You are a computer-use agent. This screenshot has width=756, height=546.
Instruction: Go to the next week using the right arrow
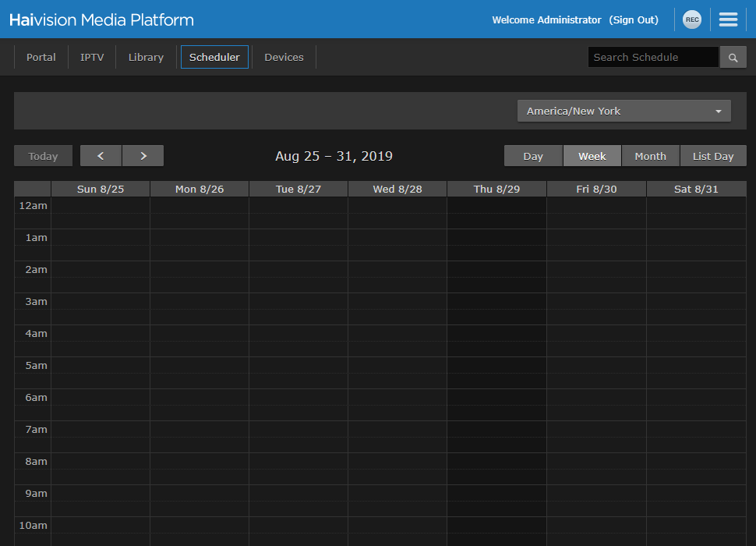click(143, 155)
